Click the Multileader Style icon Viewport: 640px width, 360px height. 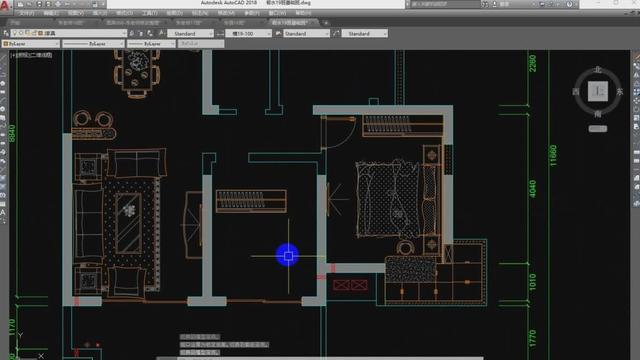pyautogui.click(x=336, y=33)
